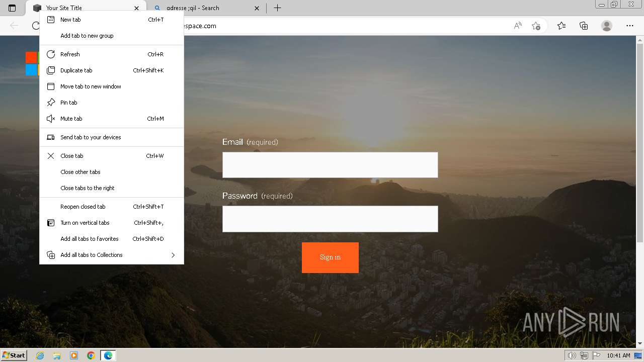Select New tab from context menu
This screenshot has height=362, width=644.
[112, 20]
